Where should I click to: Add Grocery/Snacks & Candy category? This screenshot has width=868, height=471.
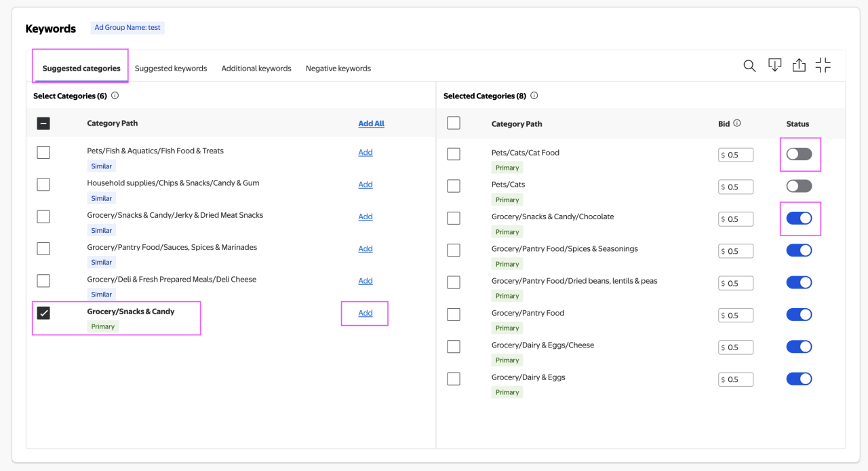[x=366, y=313]
